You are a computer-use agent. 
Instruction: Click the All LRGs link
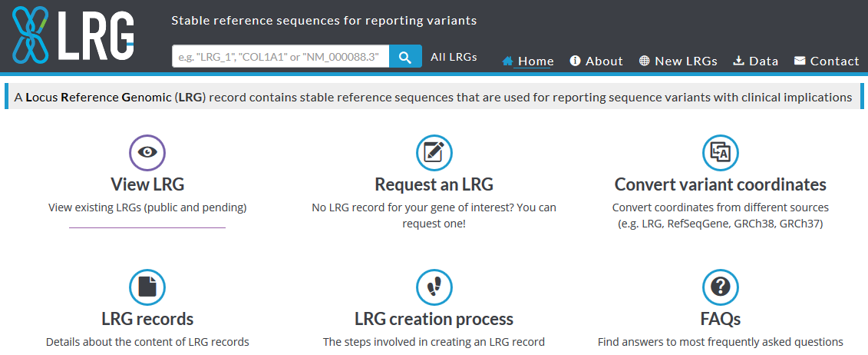454,57
